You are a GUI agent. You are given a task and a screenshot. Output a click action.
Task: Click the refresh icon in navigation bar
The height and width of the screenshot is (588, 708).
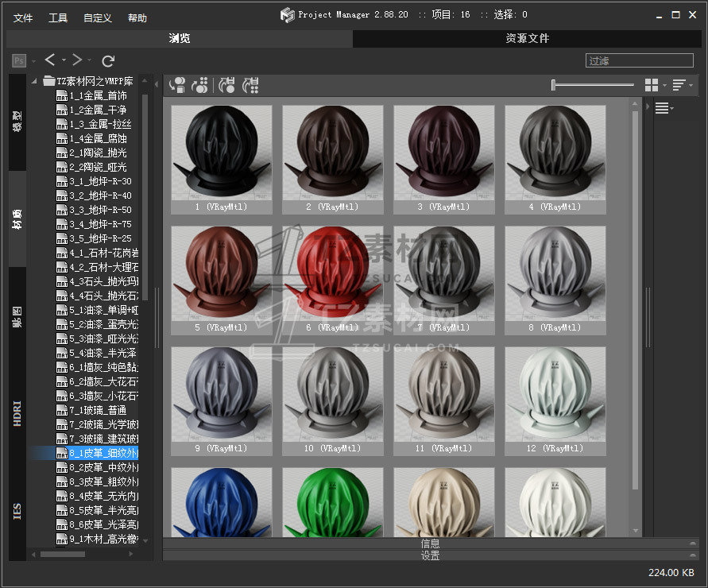pos(109,60)
